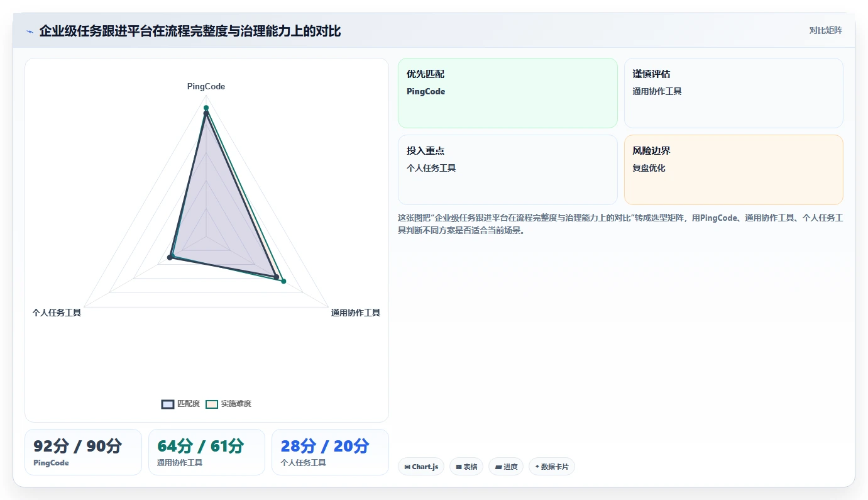Click the 64分 / 61分 score card
The image size is (868, 500).
pyautogui.click(x=207, y=452)
